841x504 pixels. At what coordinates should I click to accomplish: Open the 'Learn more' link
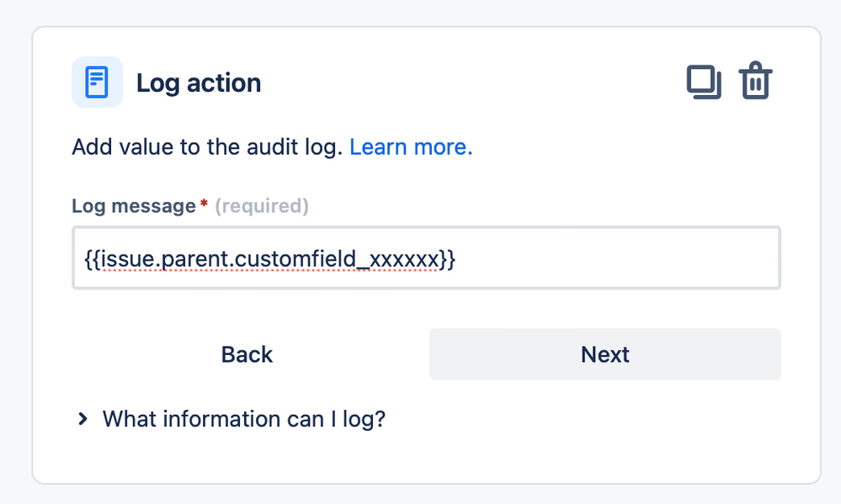(410, 146)
